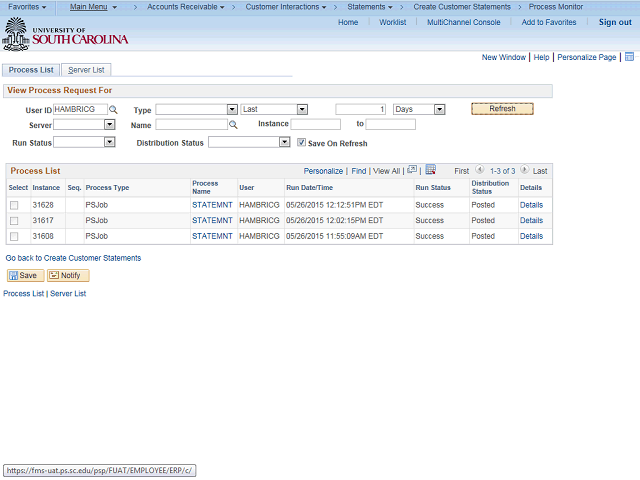
Task: Open the New Window link
Action: (x=504, y=58)
